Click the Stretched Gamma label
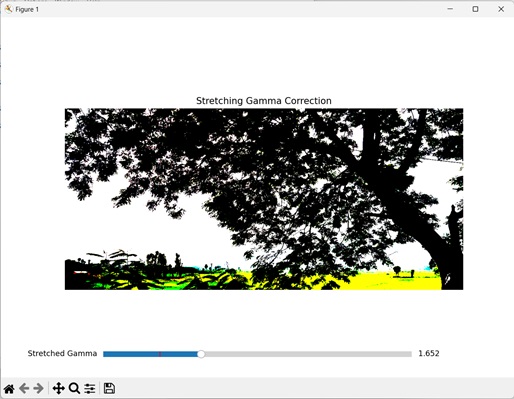 point(62,353)
